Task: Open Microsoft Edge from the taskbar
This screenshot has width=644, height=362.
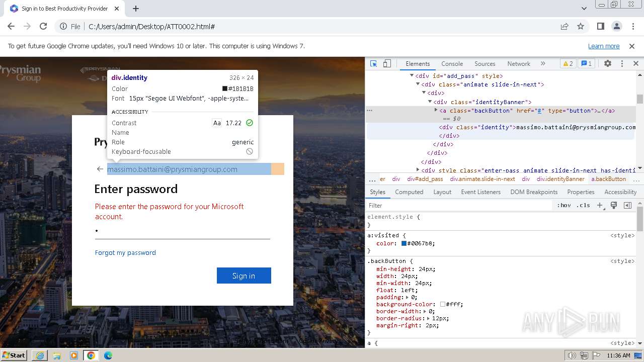Action: click(x=108, y=355)
